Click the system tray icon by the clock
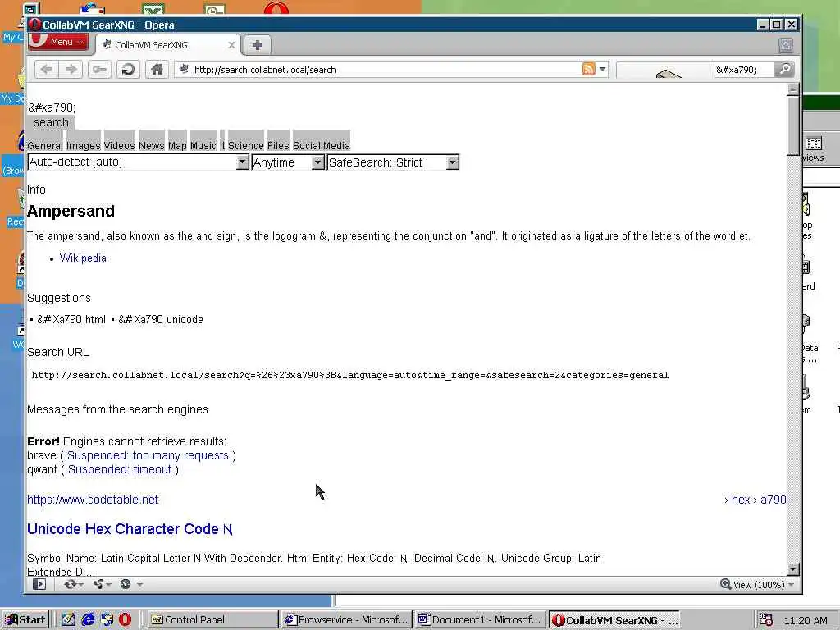This screenshot has height=630, width=840. [x=766, y=620]
